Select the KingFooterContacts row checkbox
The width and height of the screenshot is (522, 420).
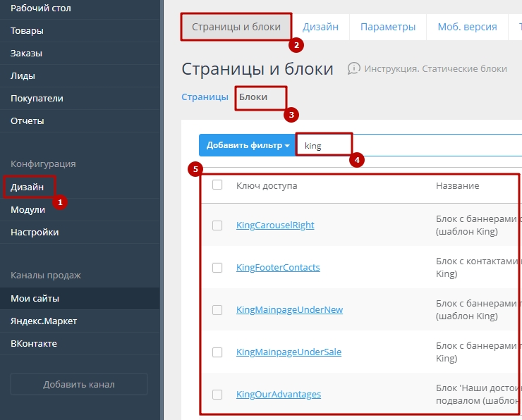[x=217, y=268]
